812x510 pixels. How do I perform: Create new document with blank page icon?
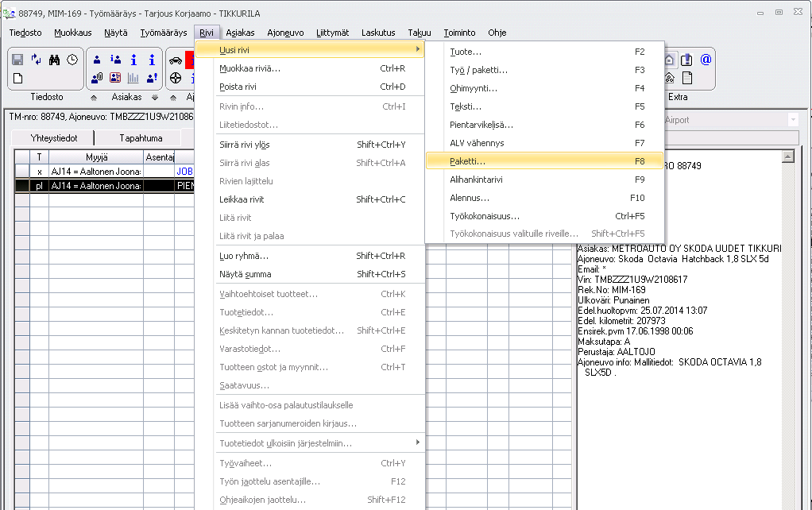[x=17, y=78]
